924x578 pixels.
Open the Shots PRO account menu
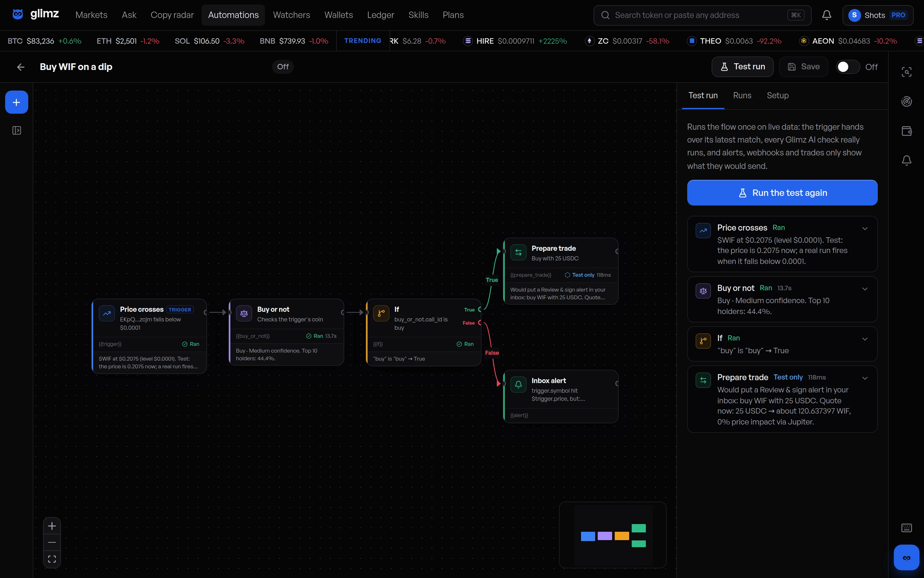[878, 15]
